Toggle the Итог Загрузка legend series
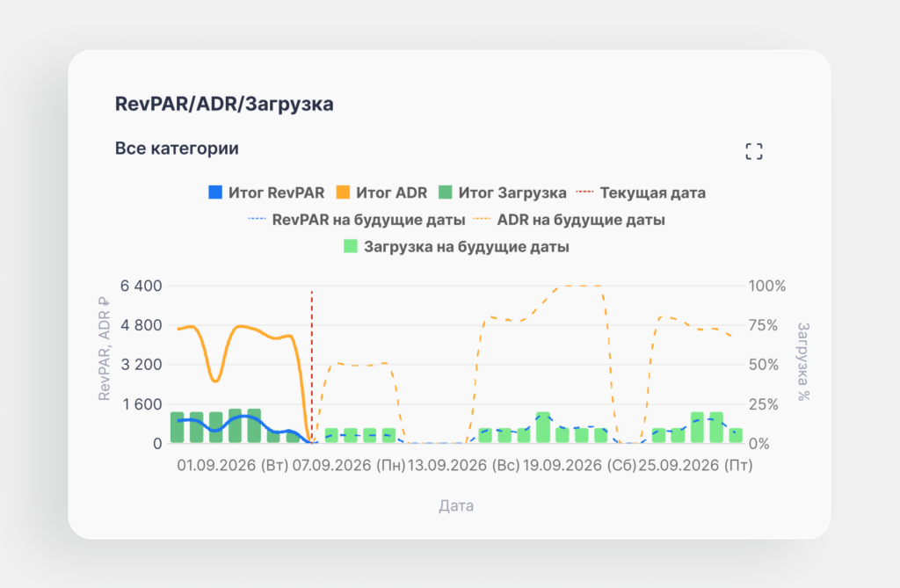This screenshot has height=588, width=900. pyautogui.click(x=502, y=192)
